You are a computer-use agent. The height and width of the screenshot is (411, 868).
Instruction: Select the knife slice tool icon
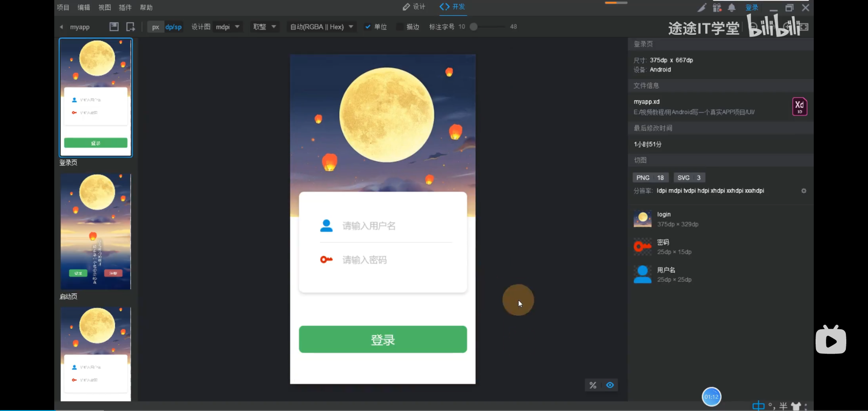[x=702, y=8]
